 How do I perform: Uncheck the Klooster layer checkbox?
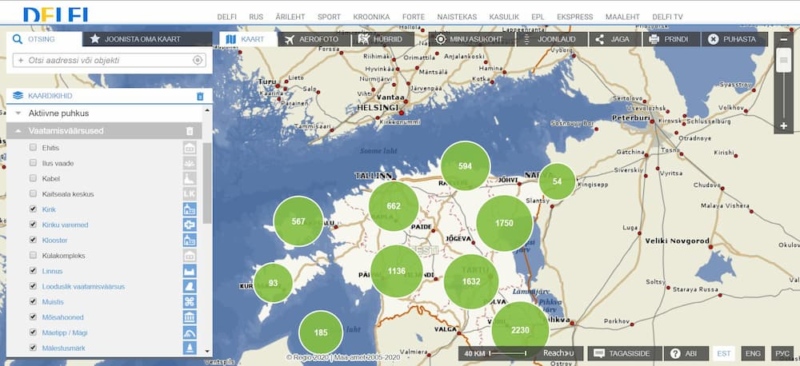click(x=33, y=240)
